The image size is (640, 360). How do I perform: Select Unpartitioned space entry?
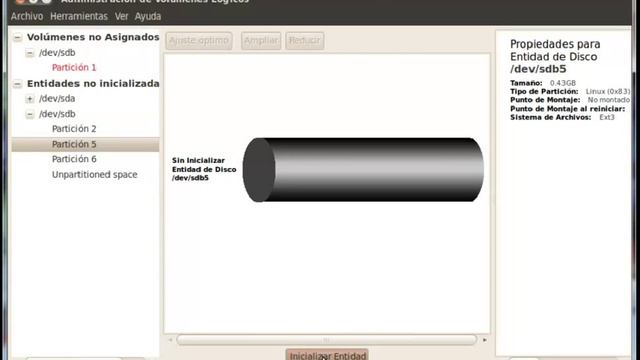tap(94, 174)
